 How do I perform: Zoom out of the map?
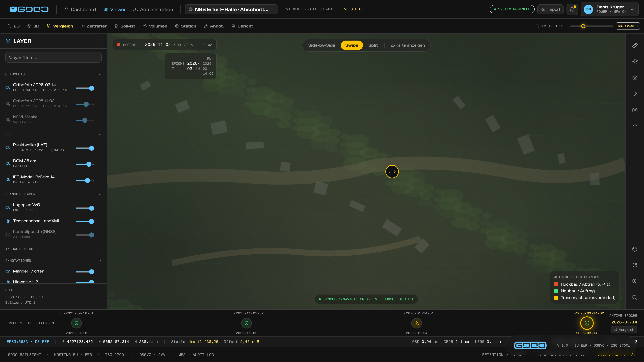click(x=635, y=297)
